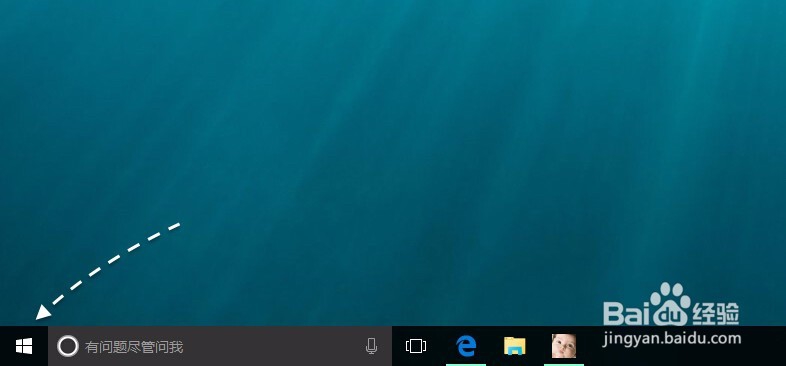Focus the Cortana search box 有问题尽管问我
The image size is (786, 366).
(220, 346)
